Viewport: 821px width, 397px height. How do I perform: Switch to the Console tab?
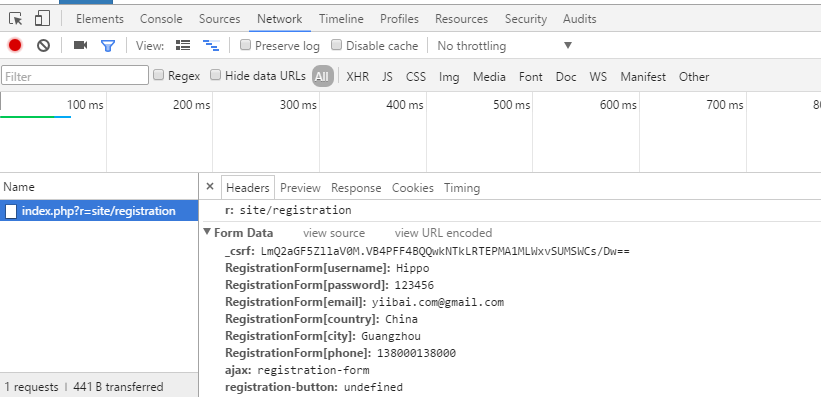(x=161, y=19)
